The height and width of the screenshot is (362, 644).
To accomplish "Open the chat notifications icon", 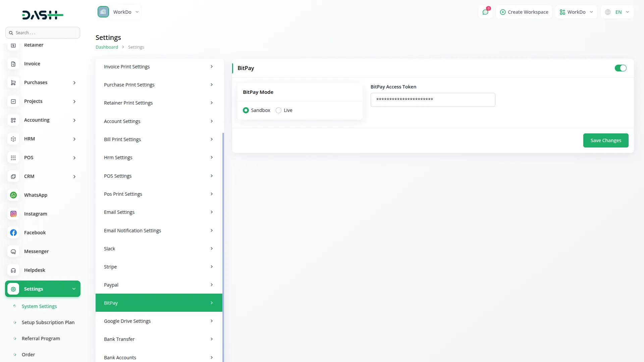I will (x=485, y=12).
